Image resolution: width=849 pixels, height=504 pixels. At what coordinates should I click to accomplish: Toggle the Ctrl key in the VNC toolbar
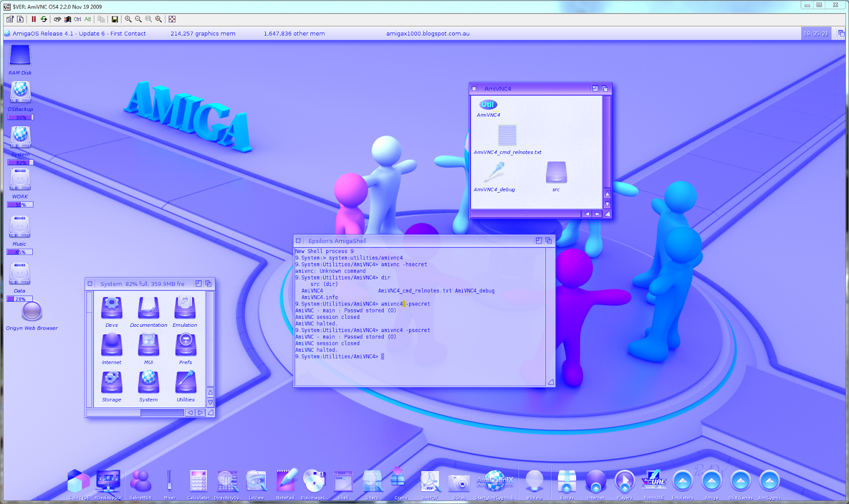(77, 19)
